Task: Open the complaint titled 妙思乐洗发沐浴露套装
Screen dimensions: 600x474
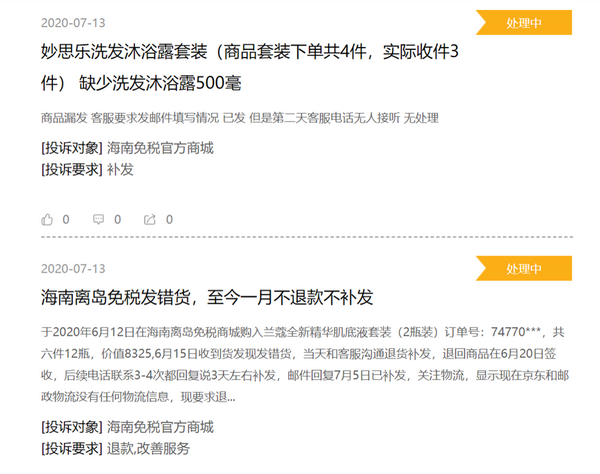Action: (249, 67)
